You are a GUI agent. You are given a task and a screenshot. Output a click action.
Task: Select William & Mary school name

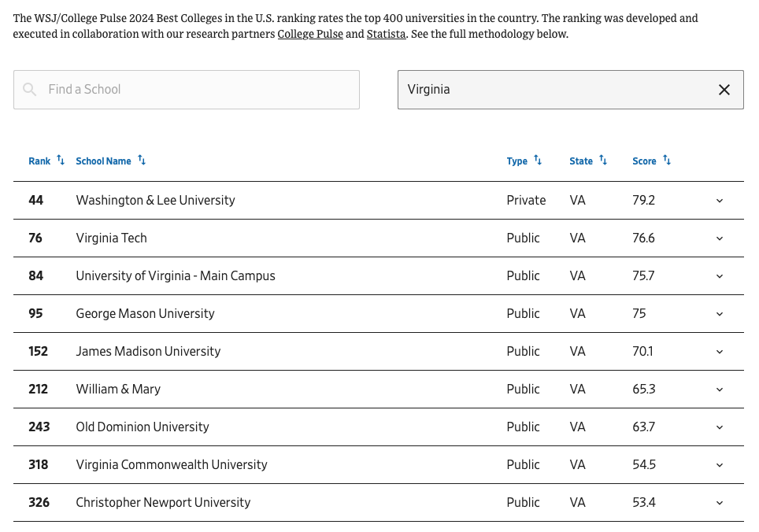tap(118, 389)
